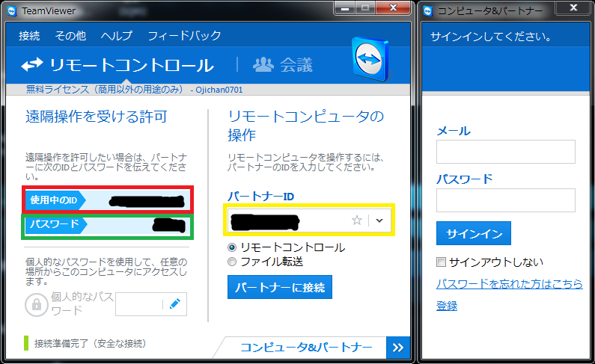The width and height of the screenshot is (595, 364).
Task: Collapse panel with the double-arrow button
Action: pos(398,348)
